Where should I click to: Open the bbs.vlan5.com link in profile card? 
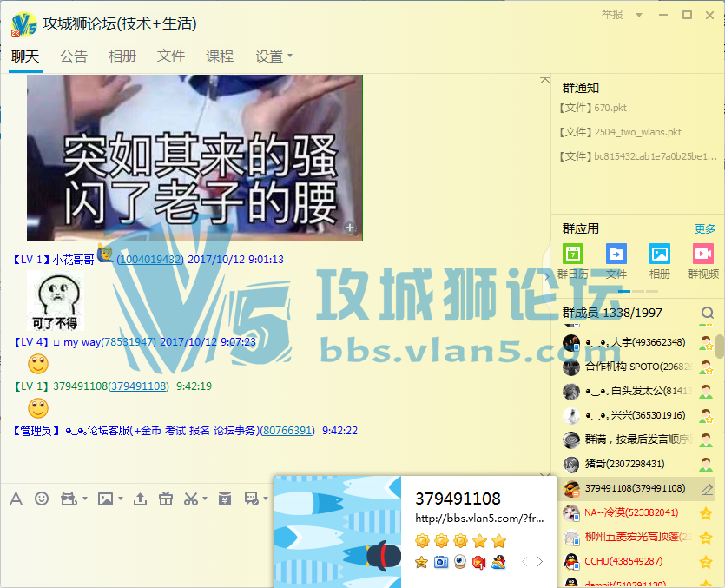[x=479, y=519]
